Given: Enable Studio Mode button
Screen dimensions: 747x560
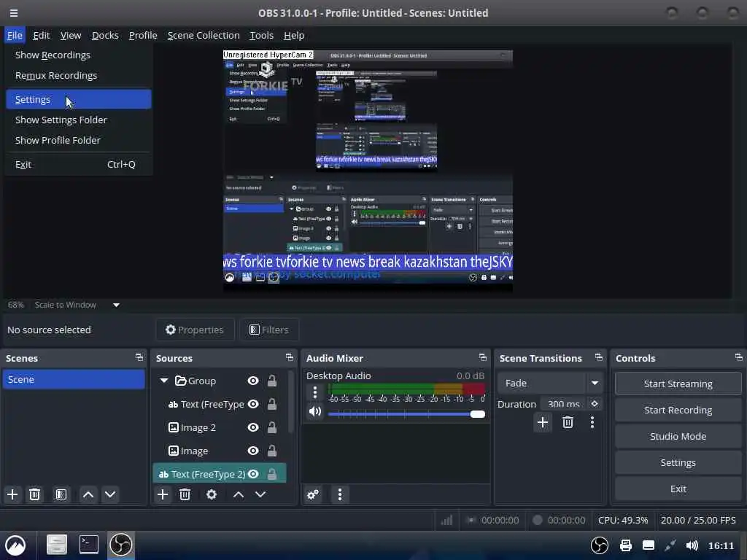Looking at the screenshot, I should click(x=678, y=436).
